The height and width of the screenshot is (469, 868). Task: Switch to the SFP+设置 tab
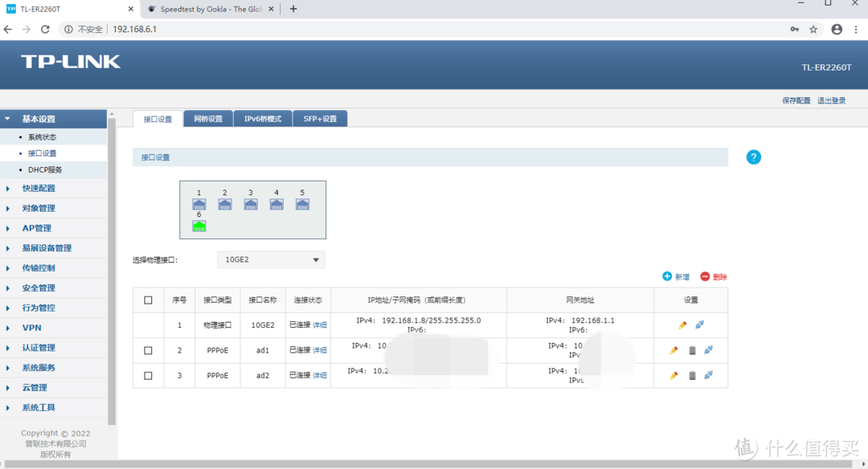[x=319, y=119]
